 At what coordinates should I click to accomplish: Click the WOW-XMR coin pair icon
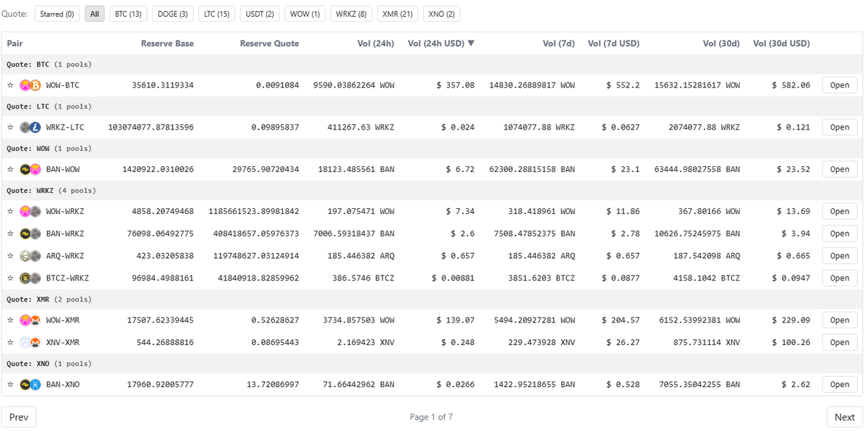[x=30, y=320]
